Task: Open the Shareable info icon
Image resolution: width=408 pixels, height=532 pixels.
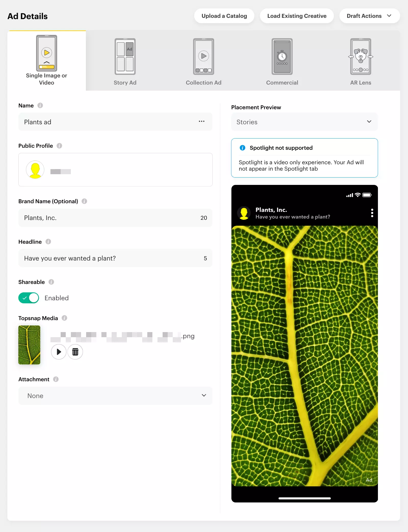Action: pos(51,282)
